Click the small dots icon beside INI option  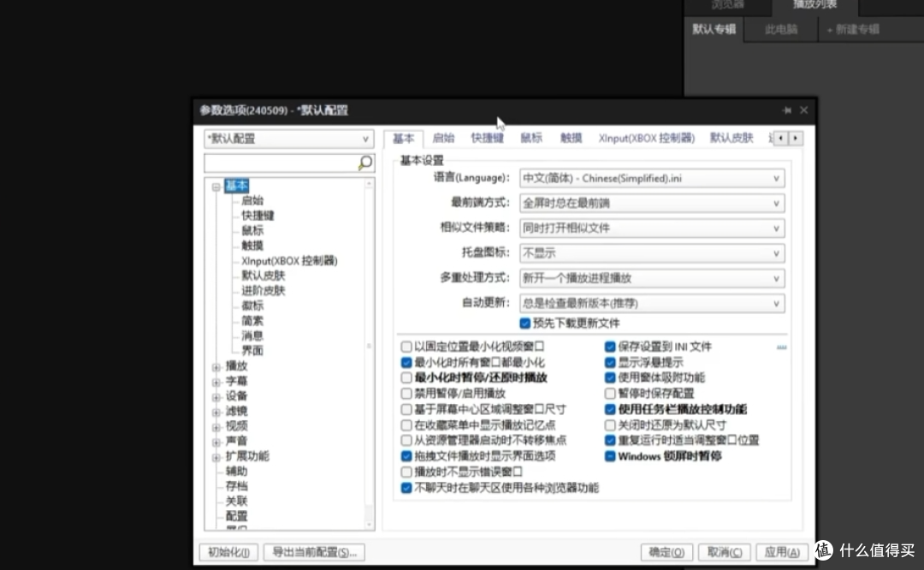781,347
